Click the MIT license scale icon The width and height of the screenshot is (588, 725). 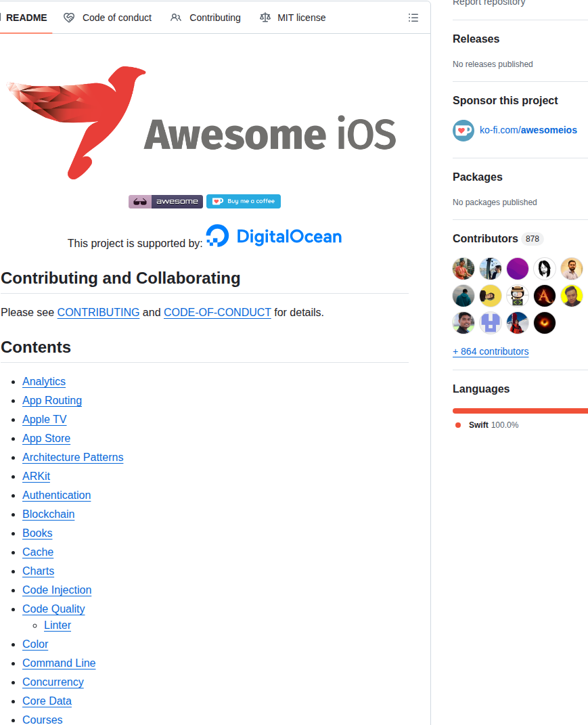pyautogui.click(x=265, y=18)
